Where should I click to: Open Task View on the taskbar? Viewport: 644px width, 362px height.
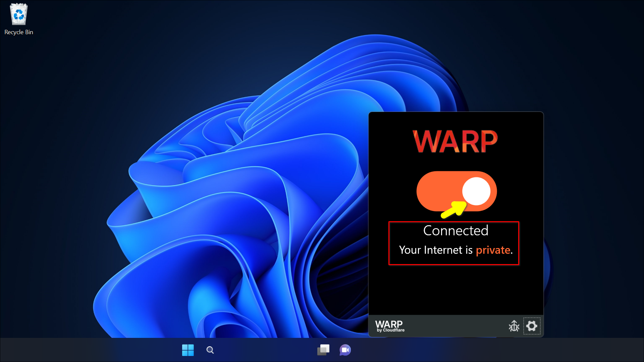pos(323,350)
